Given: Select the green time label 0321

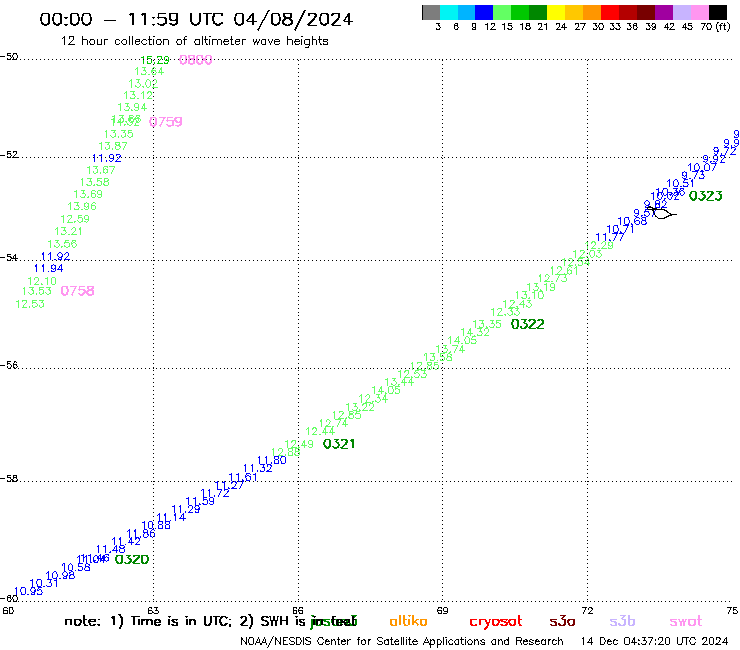Looking at the screenshot, I should (x=339, y=444).
